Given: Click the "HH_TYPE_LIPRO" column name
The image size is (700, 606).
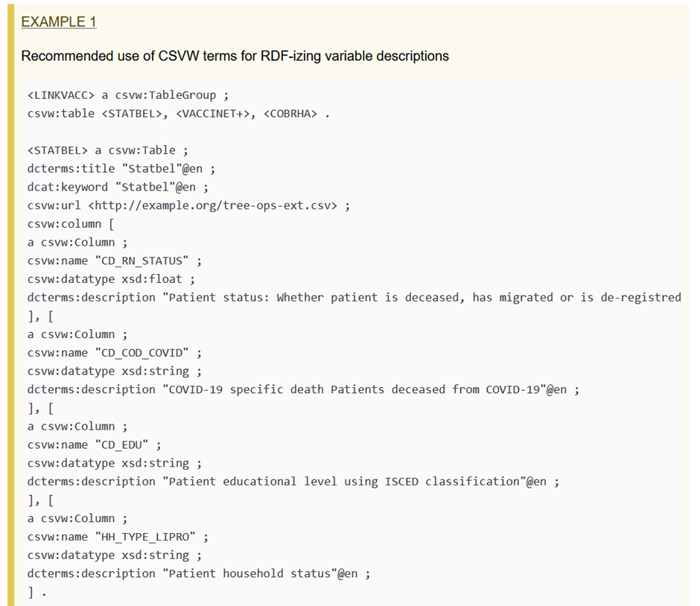Looking at the screenshot, I should (x=147, y=537).
